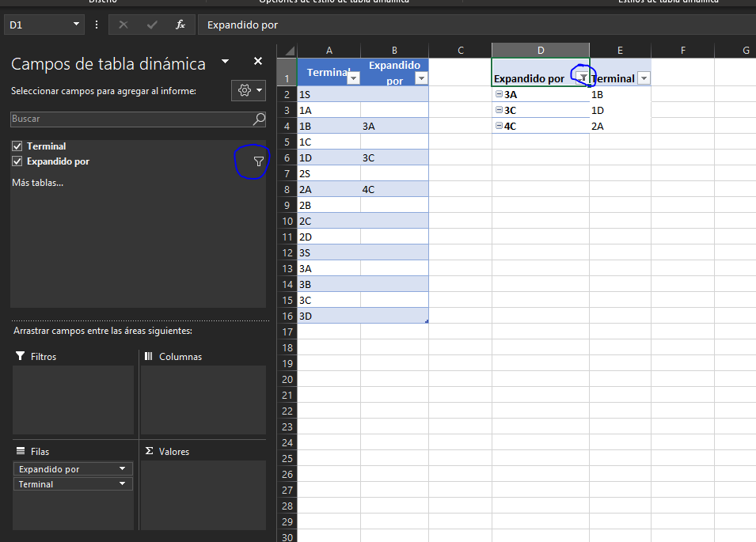Click the Columnas area icon
This screenshot has height=542, width=756.
point(149,356)
